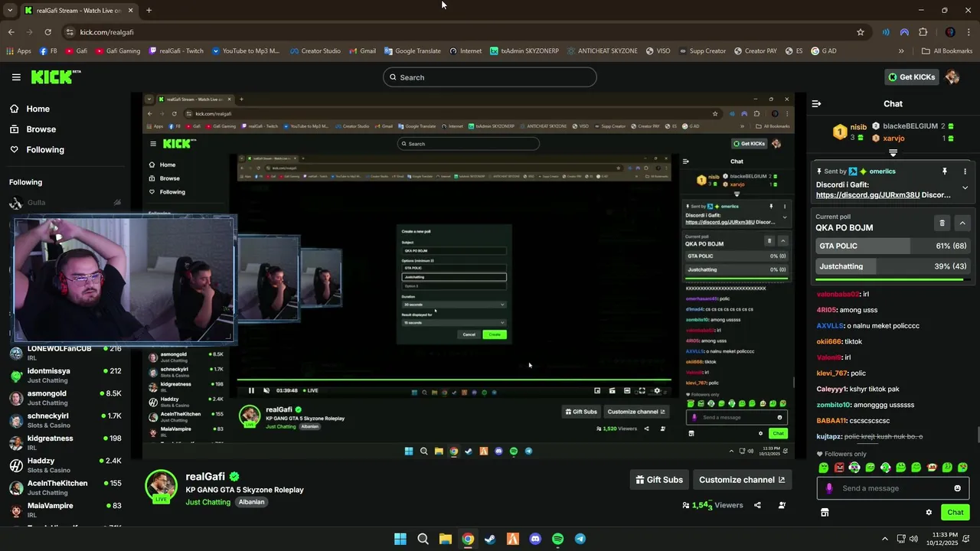Open the profile avatar menu in Kick header

952,77
